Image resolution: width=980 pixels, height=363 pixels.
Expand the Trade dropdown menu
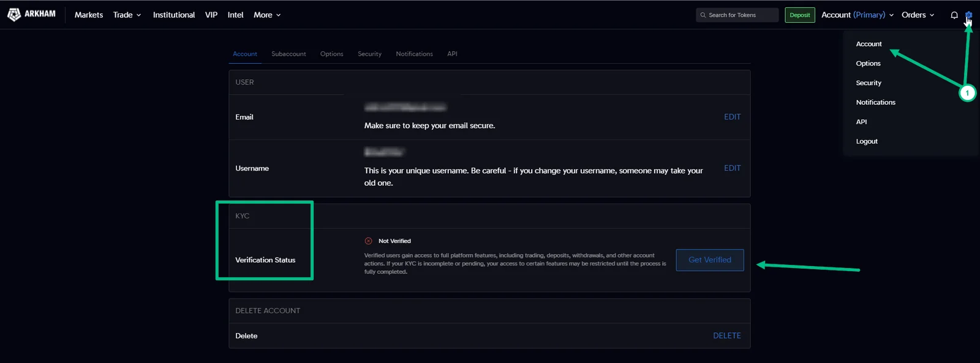[x=127, y=15]
